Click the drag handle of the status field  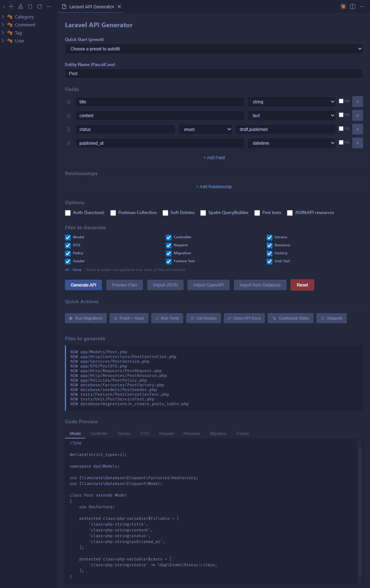(69, 129)
